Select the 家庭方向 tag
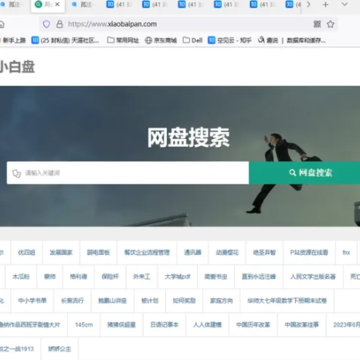Image resolution: width=360 pixels, height=360 pixels. 221,301
